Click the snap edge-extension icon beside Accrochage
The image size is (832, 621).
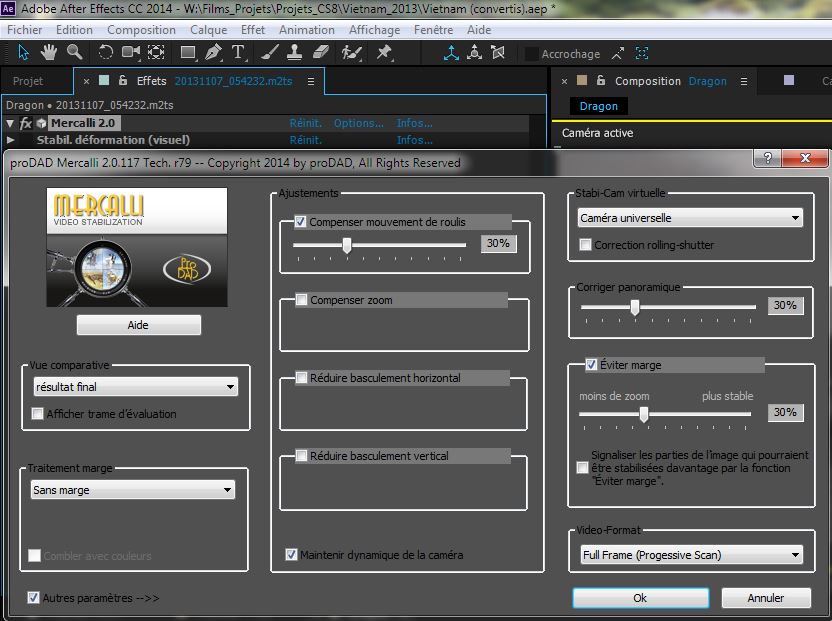coord(618,54)
